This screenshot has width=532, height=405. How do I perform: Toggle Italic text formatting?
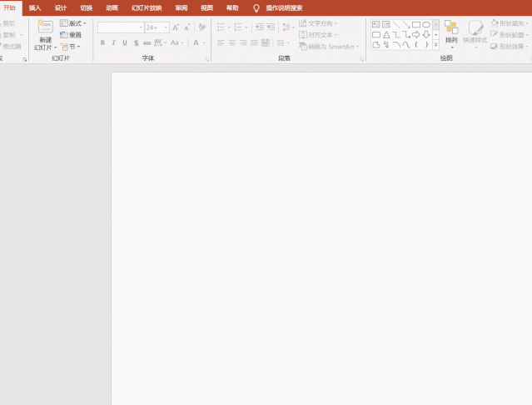pyautogui.click(x=113, y=42)
